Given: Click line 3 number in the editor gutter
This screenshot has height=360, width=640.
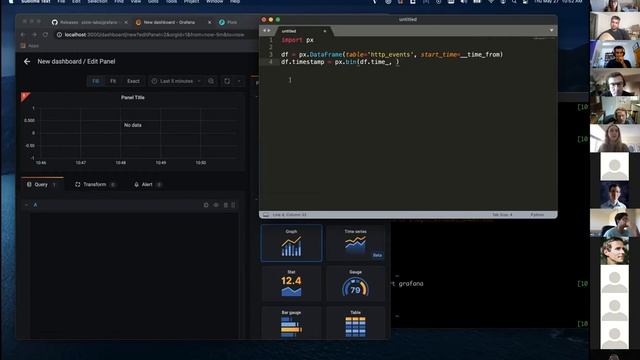Looking at the screenshot, I should tap(270, 55).
